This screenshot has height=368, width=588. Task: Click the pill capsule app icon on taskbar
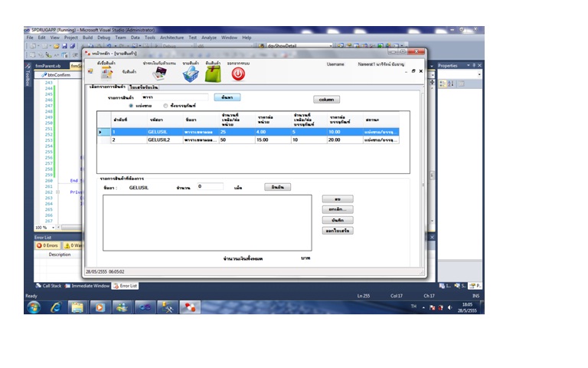coord(190,307)
